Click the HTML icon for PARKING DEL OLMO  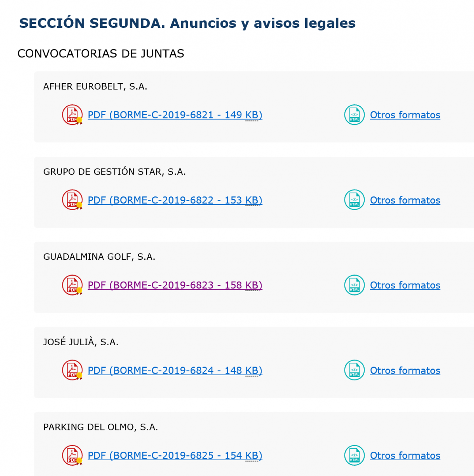pyautogui.click(x=354, y=455)
